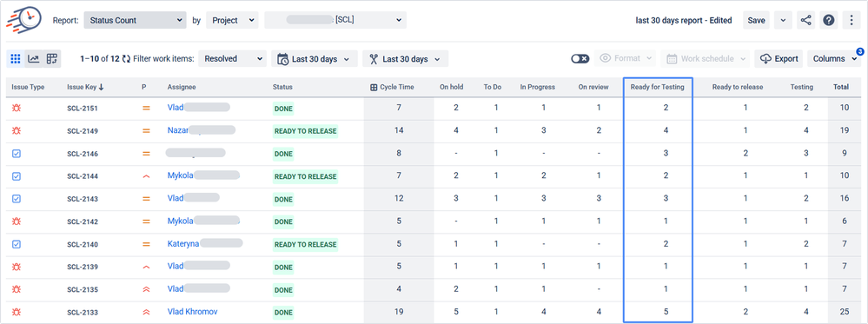This screenshot has width=868, height=324.
Task: Click the Save button
Action: click(x=756, y=21)
